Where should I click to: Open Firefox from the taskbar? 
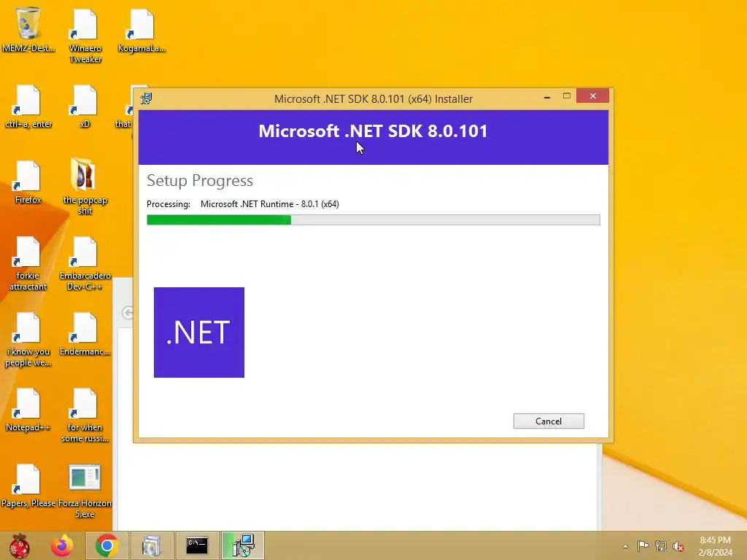[62, 545]
